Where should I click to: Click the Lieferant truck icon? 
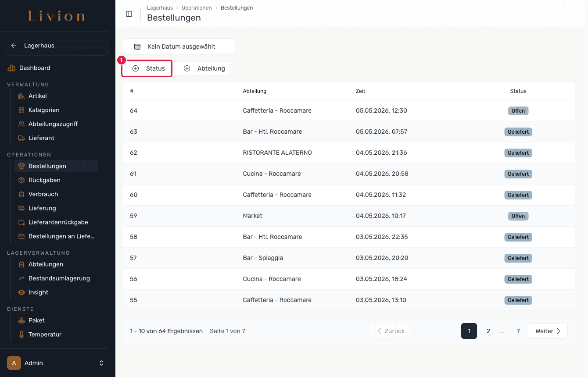pos(22,138)
